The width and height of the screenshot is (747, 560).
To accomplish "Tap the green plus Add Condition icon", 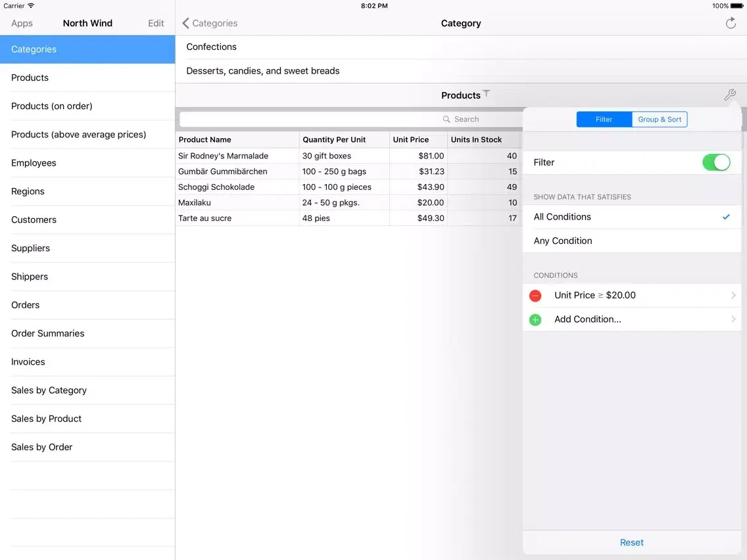I will click(535, 320).
